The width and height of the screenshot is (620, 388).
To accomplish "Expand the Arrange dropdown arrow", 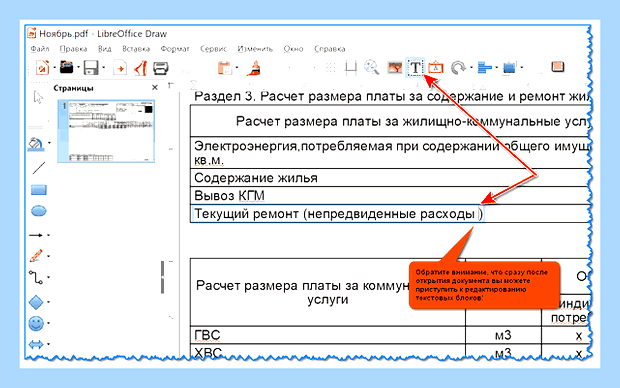I will point(522,68).
